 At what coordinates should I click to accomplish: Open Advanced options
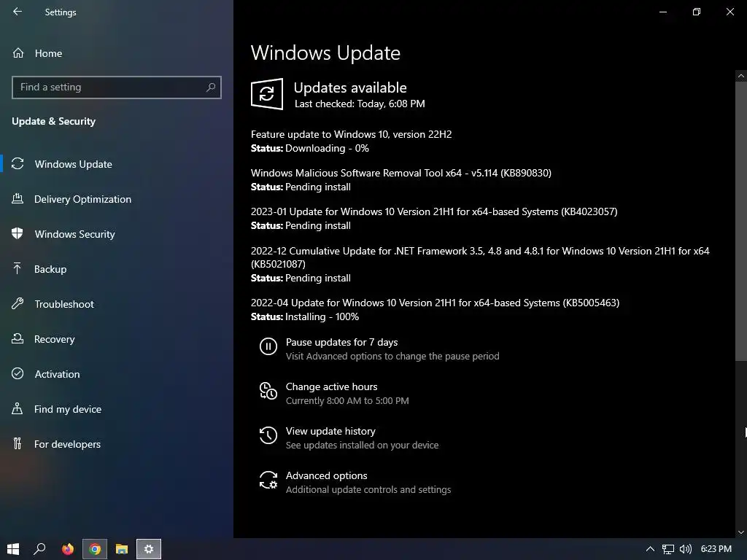(x=326, y=475)
